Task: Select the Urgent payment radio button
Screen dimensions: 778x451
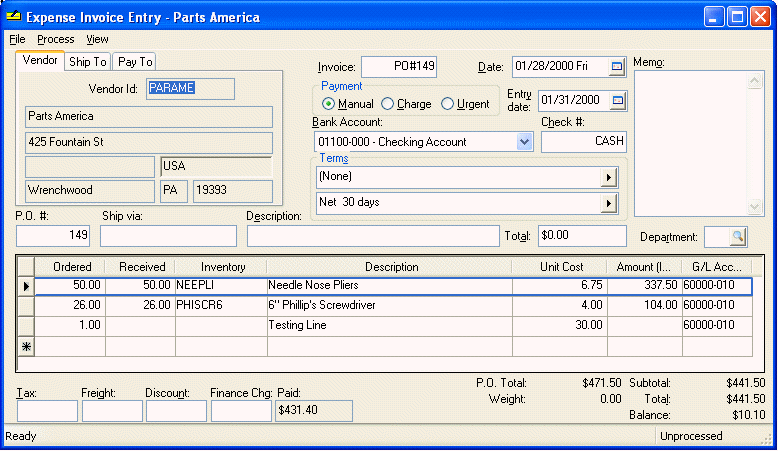Action: coord(447,104)
